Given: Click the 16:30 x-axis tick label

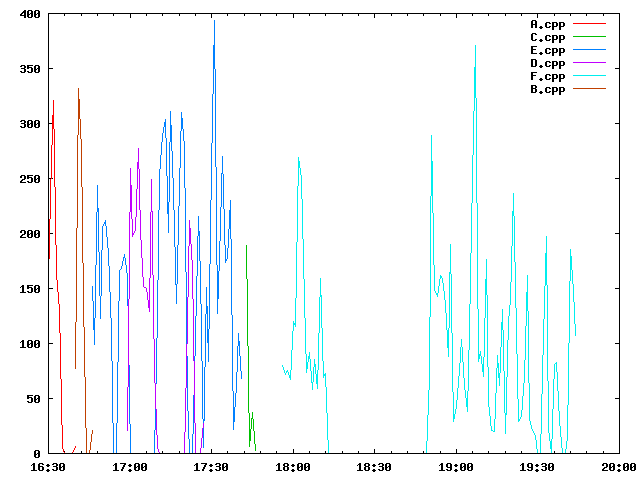Looking at the screenshot, I should [x=48, y=467].
